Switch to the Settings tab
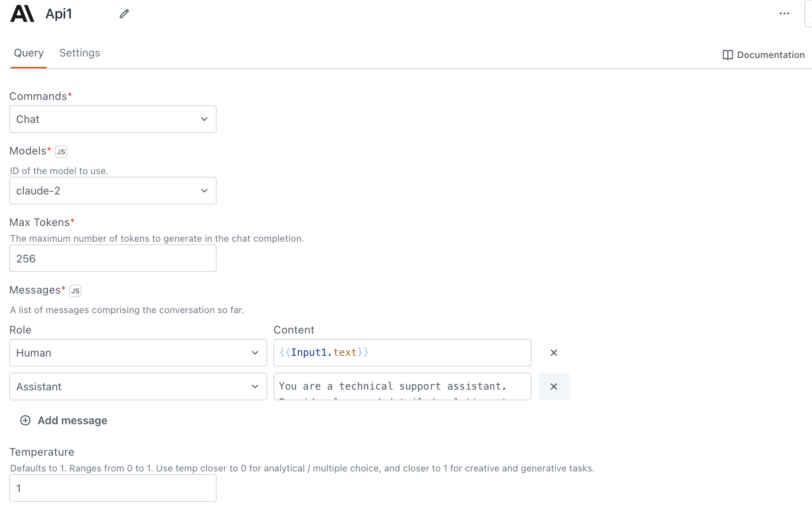Viewport: 812px width, 511px height. (80, 52)
